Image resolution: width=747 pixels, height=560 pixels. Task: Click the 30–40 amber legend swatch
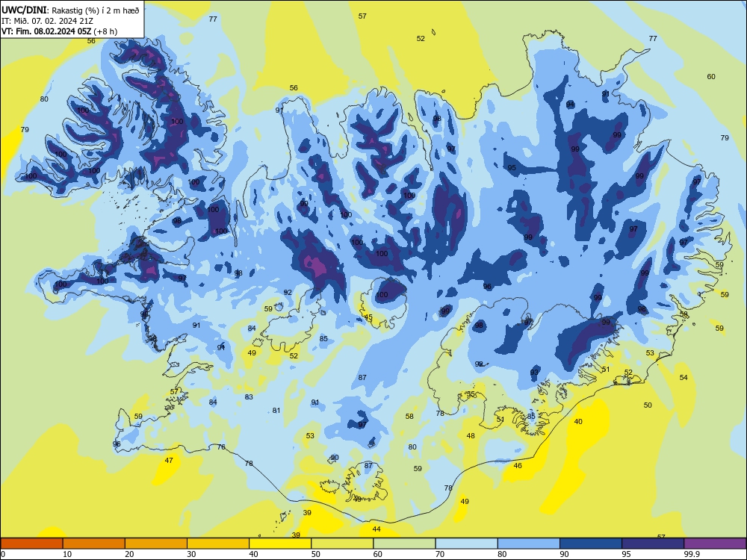(218, 544)
